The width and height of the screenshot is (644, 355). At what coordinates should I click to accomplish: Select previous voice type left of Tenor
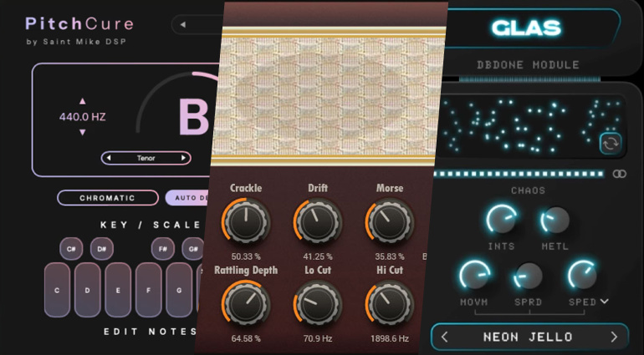coord(109,158)
